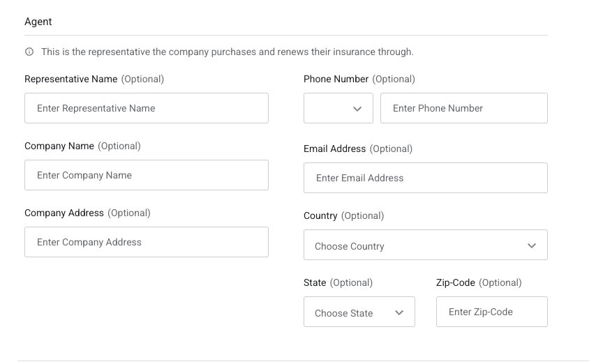Click the Agent section heading

(x=38, y=22)
